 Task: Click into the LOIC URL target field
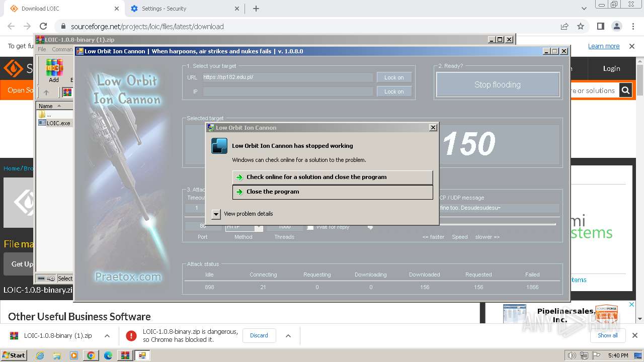(x=288, y=77)
